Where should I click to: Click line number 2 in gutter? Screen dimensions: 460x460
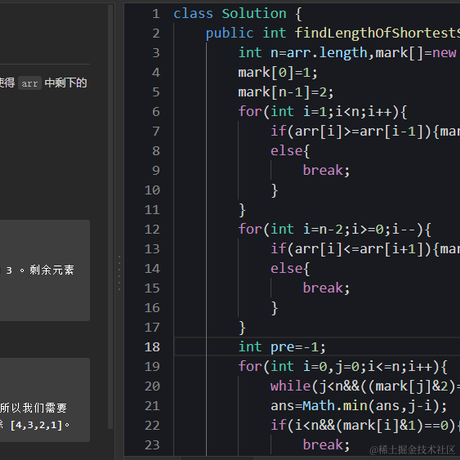[x=156, y=33]
